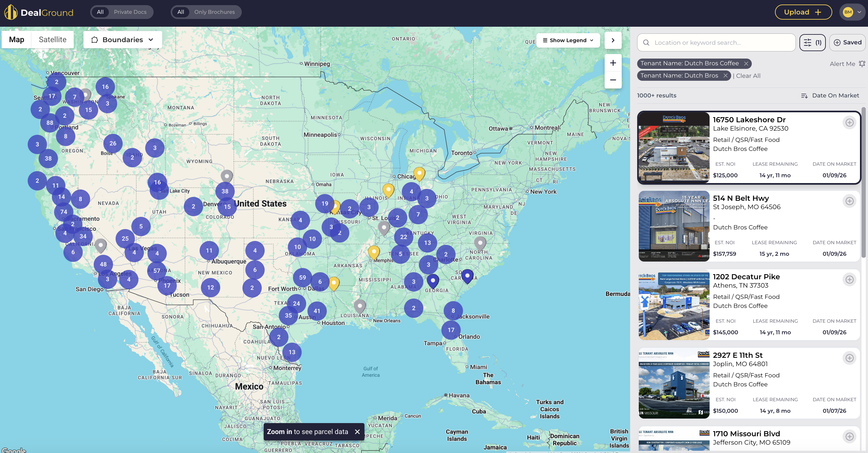
Task: Open the filters icon button
Action: 812,42
